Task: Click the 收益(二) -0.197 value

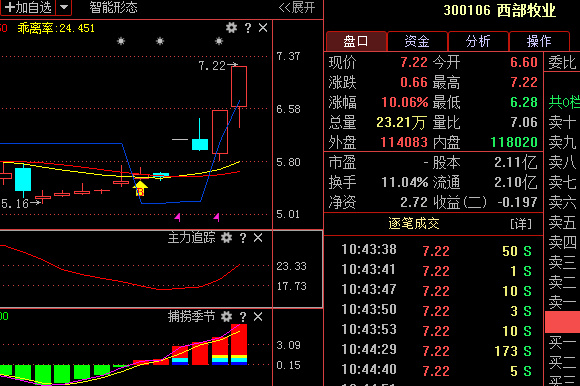Action: pos(517,202)
